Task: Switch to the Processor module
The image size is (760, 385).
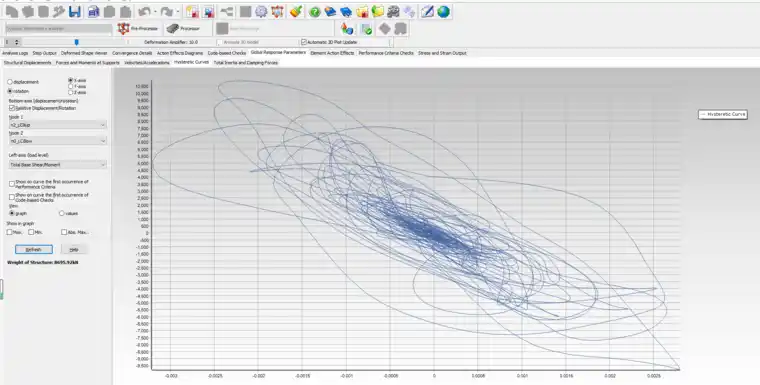Action: pyautogui.click(x=183, y=29)
